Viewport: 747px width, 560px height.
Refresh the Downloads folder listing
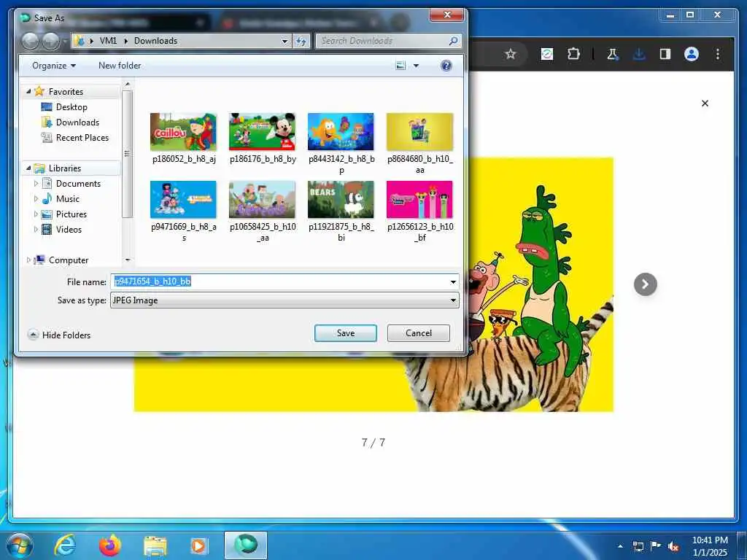point(301,41)
